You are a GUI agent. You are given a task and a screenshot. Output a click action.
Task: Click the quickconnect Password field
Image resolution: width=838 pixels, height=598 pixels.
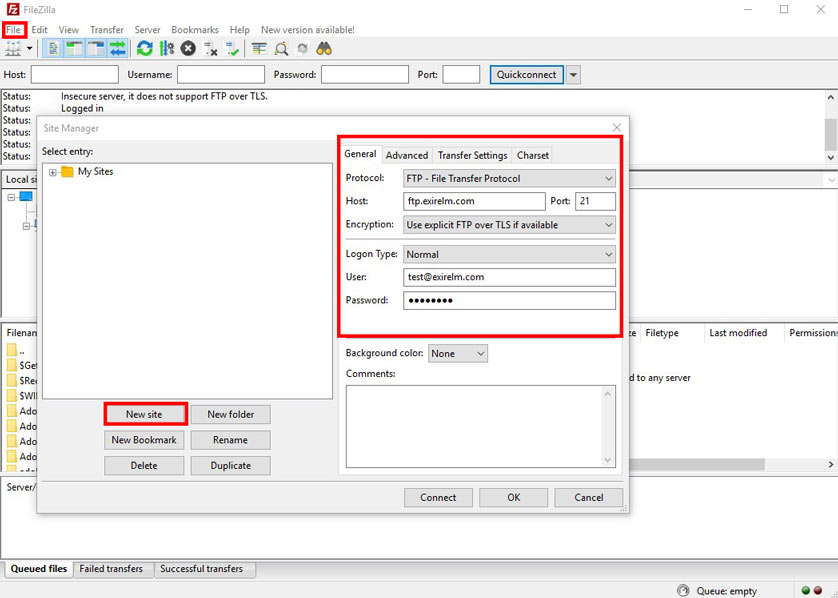click(x=364, y=74)
